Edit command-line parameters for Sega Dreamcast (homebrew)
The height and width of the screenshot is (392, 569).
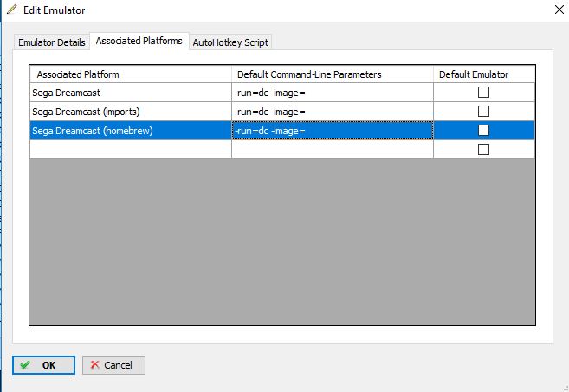[333, 130]
